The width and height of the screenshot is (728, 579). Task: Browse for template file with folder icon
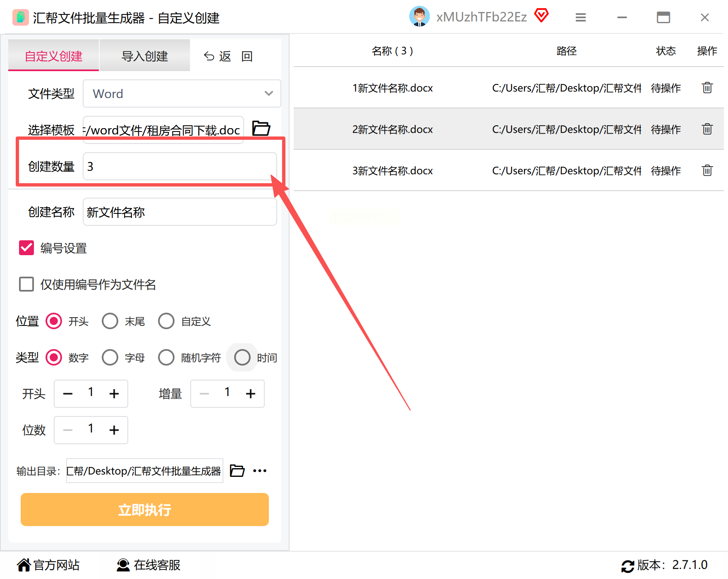click(x=261, y=129)
